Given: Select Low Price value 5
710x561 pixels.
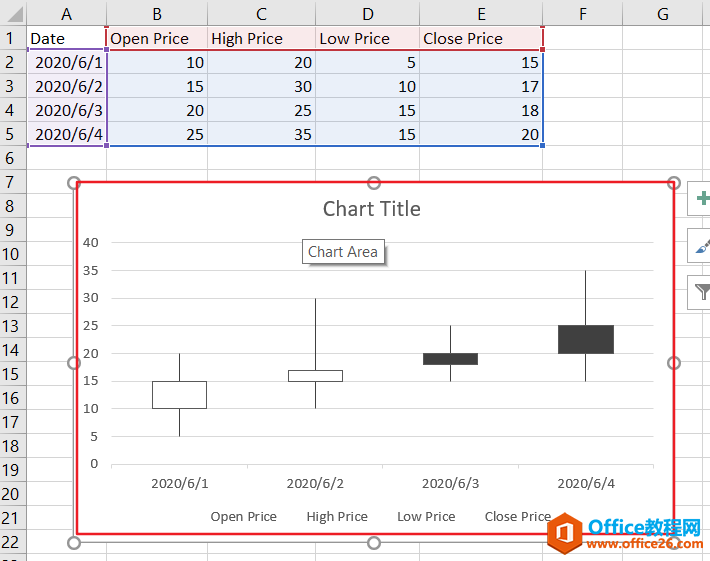Looking at the screenshot, I should (x=368, y=62).
